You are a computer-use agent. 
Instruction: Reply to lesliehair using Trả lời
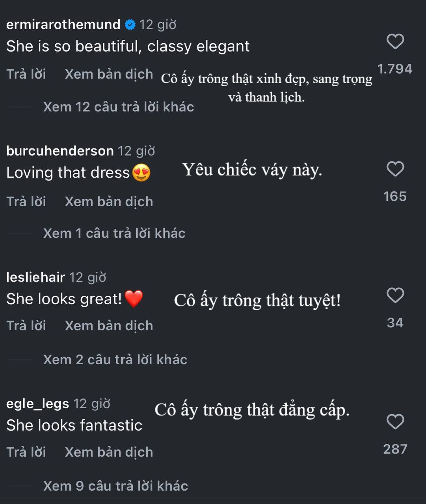[26, 326]
